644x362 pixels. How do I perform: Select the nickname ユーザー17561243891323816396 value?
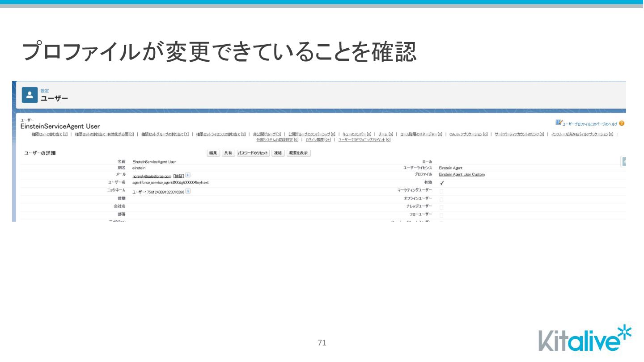[158, 192]
